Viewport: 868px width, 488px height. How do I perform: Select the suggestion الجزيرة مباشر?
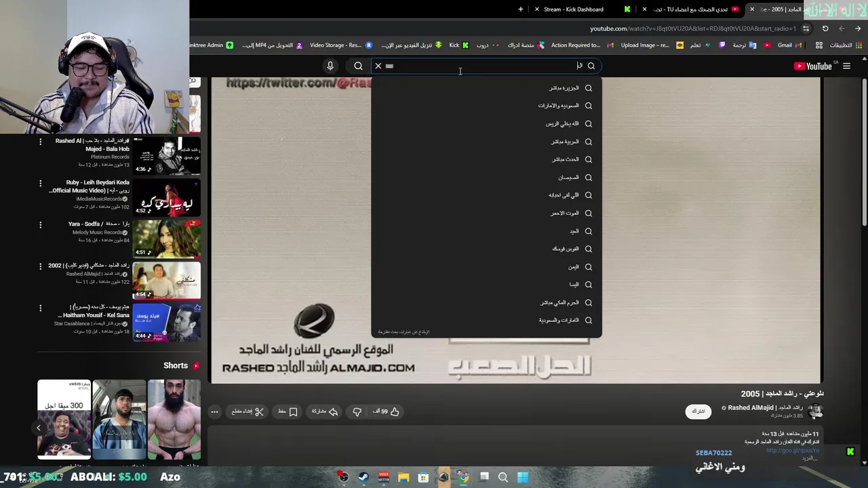pyautogui.click(x=486, y=88)
